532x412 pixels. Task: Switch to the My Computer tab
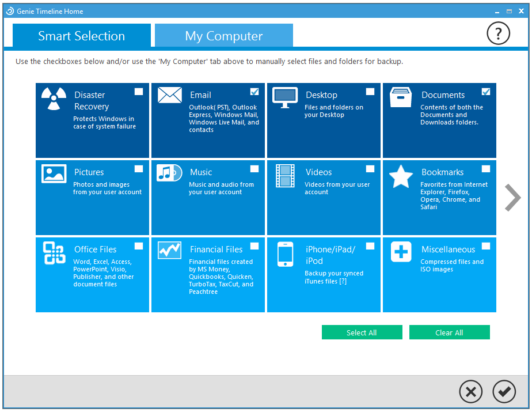(x=223, y=36)
